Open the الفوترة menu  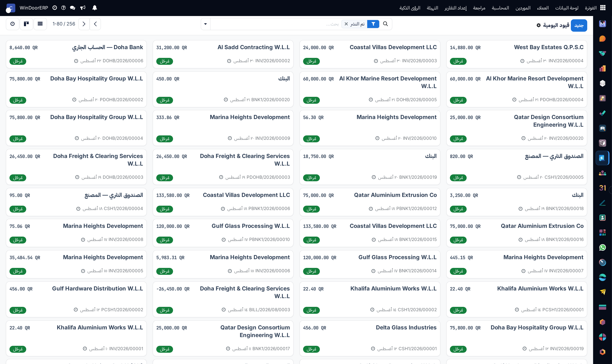point(591,8)
